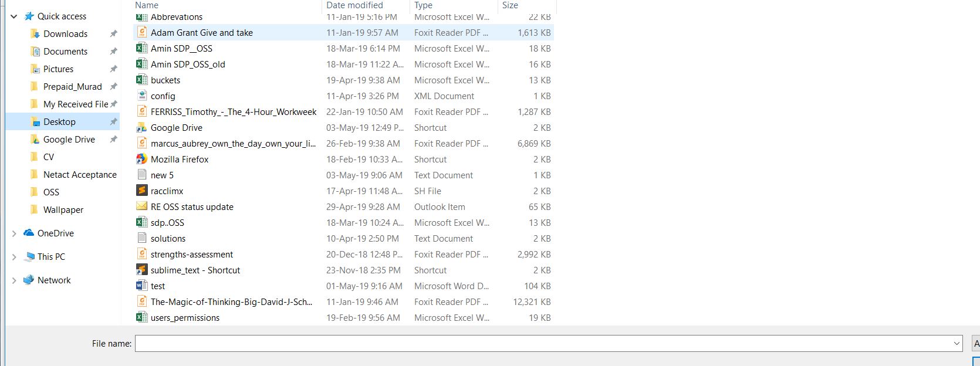Collapse the Quick access tree node

pyautogui.click(x=14, y=16)
